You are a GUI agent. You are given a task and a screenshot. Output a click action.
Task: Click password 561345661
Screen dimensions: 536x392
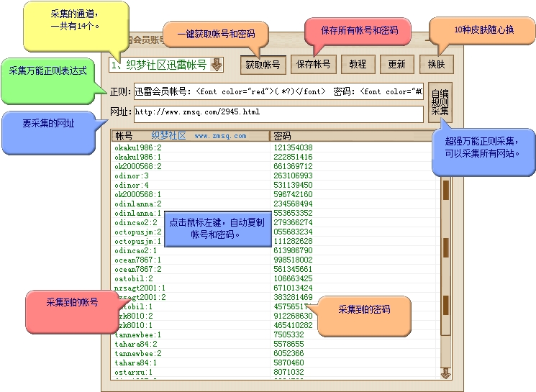[x=293, y=269]
